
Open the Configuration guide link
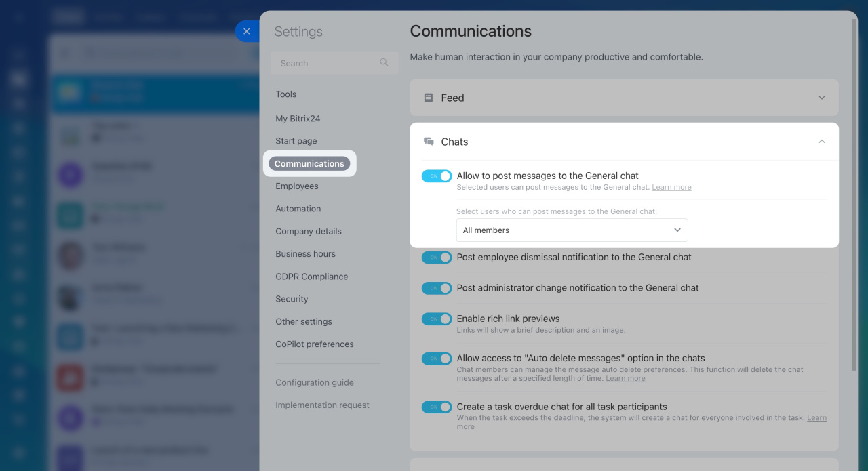[x=315, y=382]
